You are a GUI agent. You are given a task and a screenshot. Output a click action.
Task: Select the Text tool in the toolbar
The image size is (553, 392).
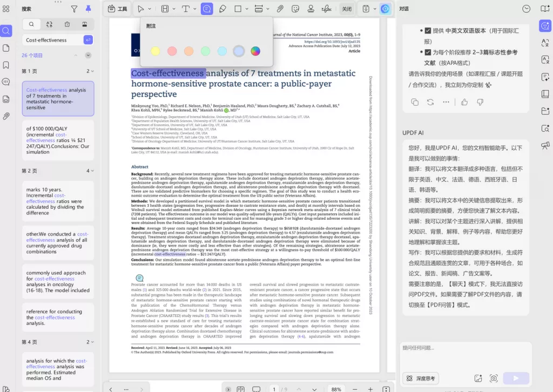pyautogui.click(x=186, y=8)
